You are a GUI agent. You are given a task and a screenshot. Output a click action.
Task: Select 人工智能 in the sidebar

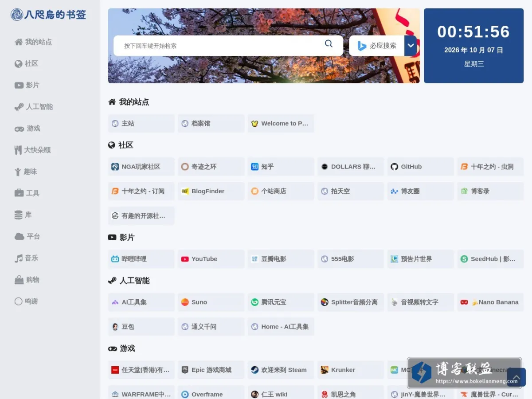point(34,107)
